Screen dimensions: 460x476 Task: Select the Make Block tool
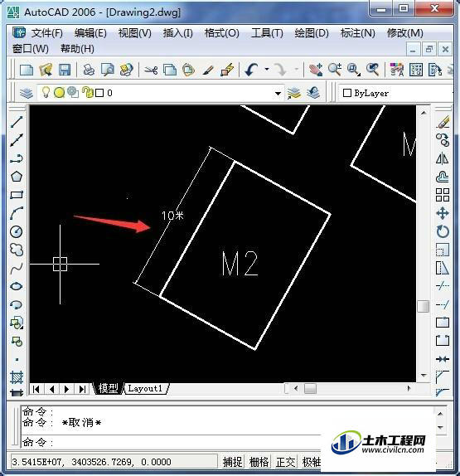(x=17, y=341)
